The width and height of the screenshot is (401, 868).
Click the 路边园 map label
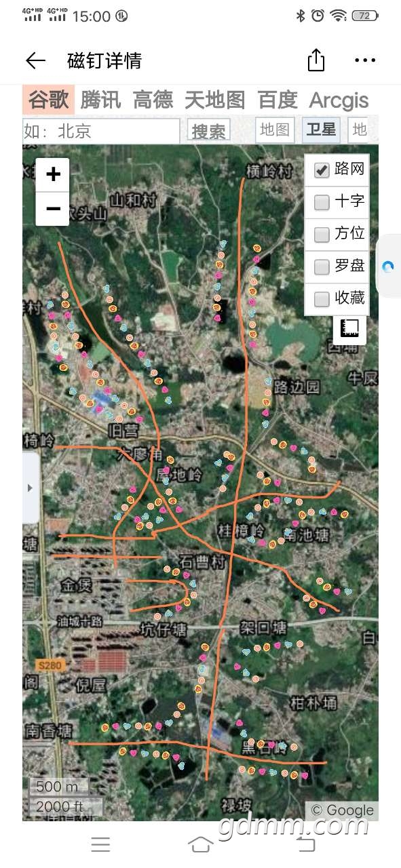click(x=297, y=387)
